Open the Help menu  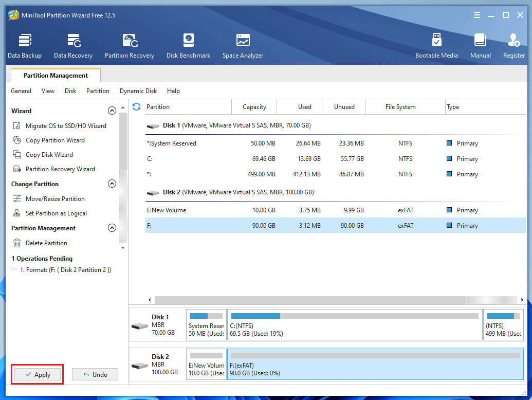point(173,91)
